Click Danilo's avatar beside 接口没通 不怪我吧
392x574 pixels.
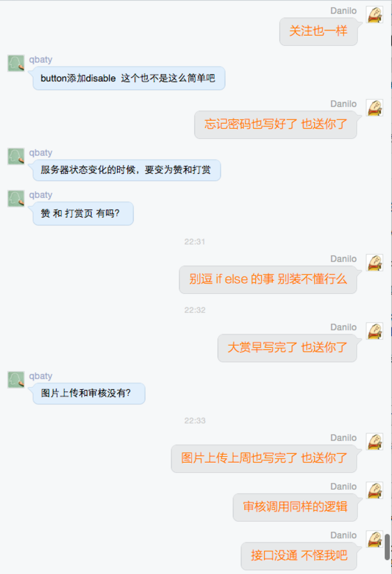[374, 539]
